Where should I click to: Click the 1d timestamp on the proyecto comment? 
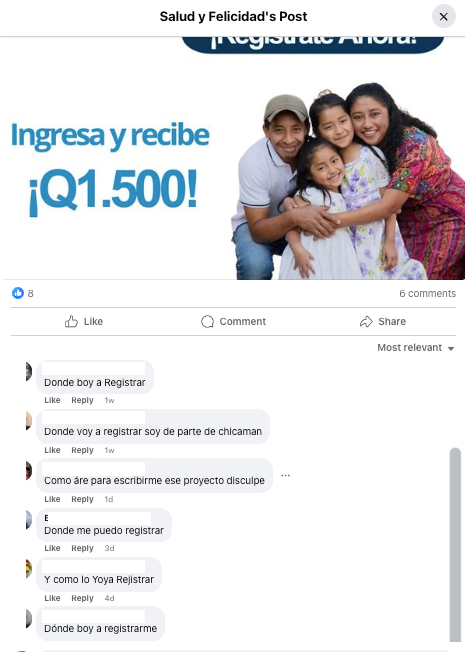tap(109, 499)
